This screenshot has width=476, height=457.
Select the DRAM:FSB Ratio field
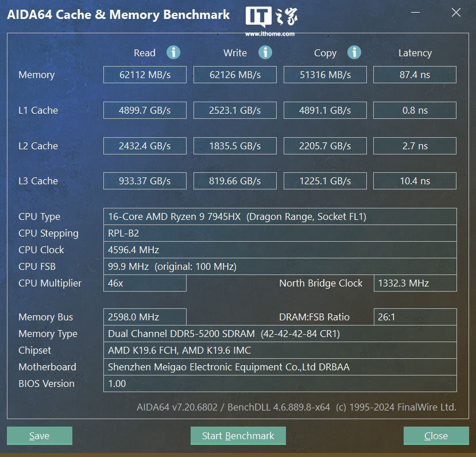point(415,317)
